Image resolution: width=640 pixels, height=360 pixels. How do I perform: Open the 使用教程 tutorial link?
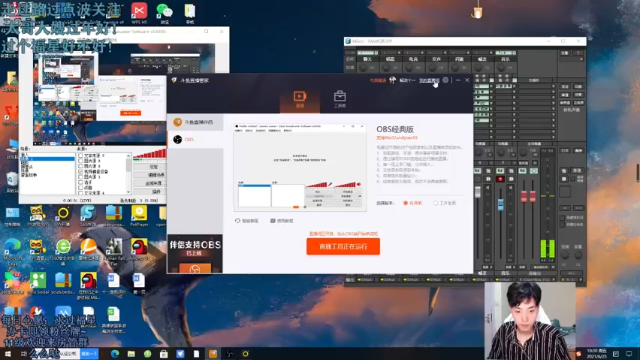click(282, 221)
